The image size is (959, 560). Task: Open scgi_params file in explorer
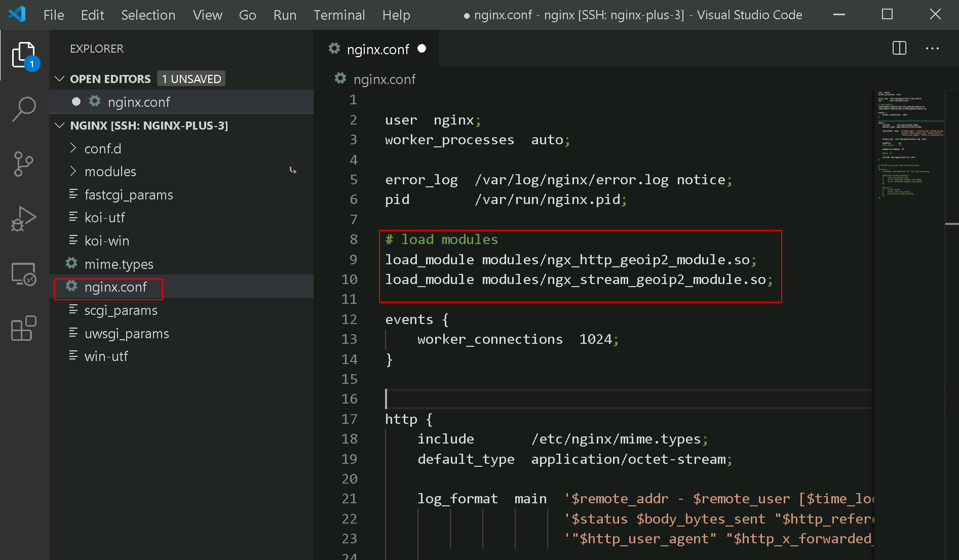point(181,310)
